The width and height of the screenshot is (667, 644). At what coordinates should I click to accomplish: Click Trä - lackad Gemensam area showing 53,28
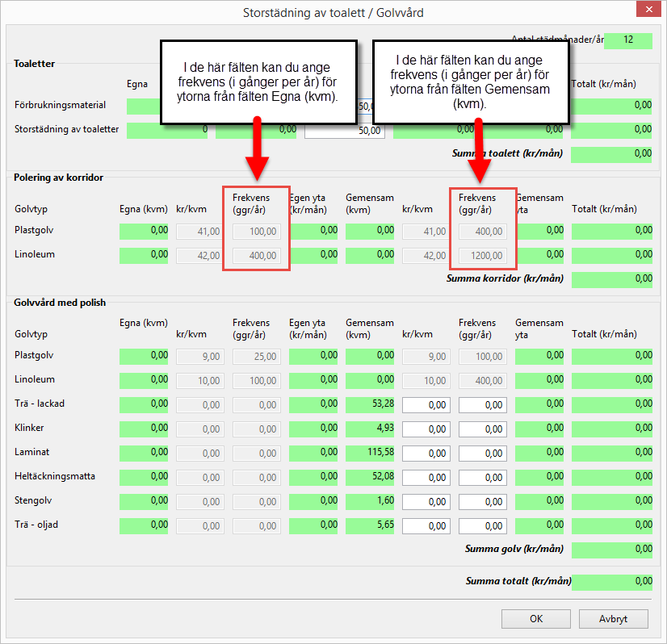click(x=370, y=404)
